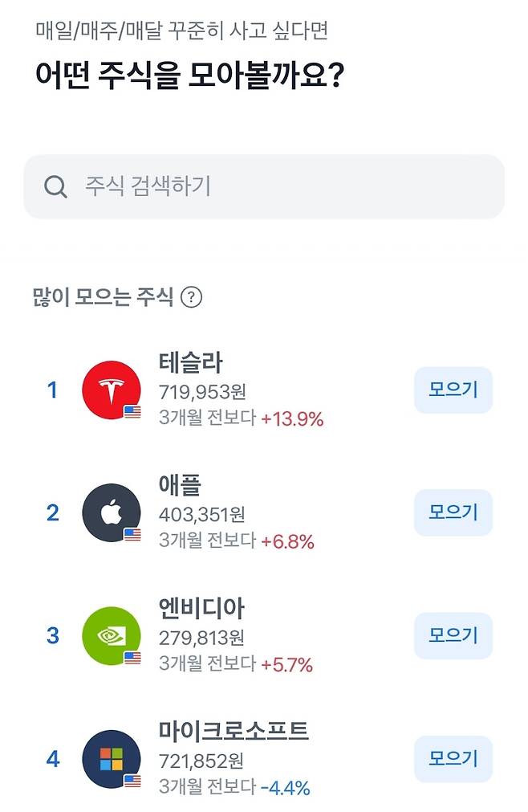Click US flag badge on Tesla logo
Viewport: 528px width, 812px height.
pyautogui.click(x=132, y=411)
